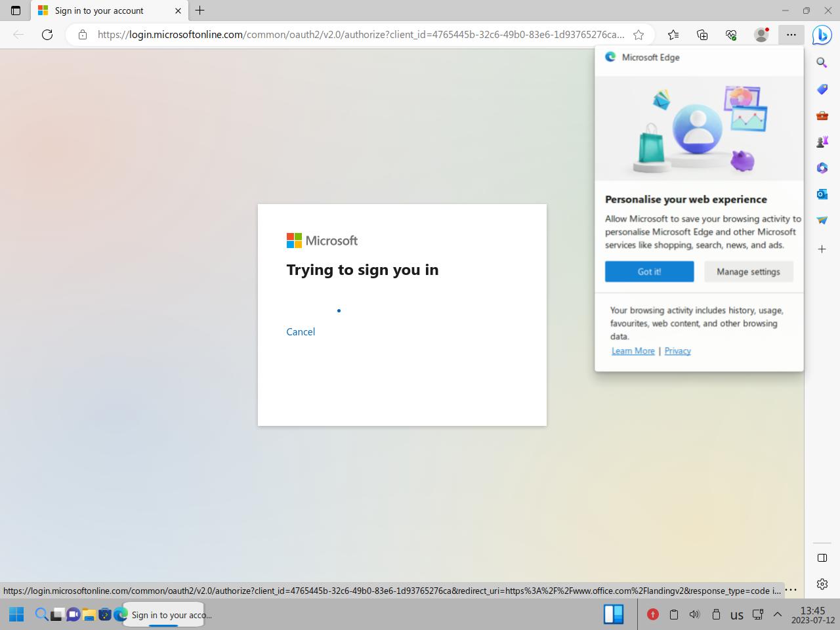Click 'Trying to sign you in' heading
Image resolution: width=840 pixels, height=630 pixels.
point(362,270)
